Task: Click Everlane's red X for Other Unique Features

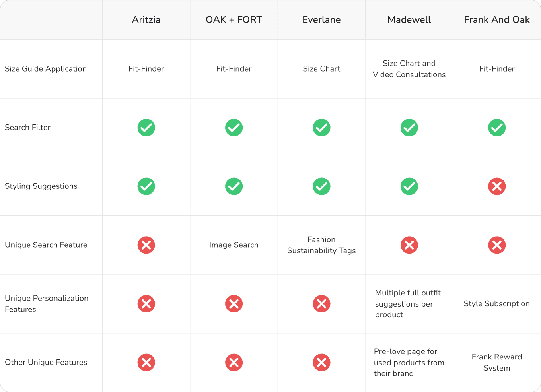Action: tap(321, 362)
